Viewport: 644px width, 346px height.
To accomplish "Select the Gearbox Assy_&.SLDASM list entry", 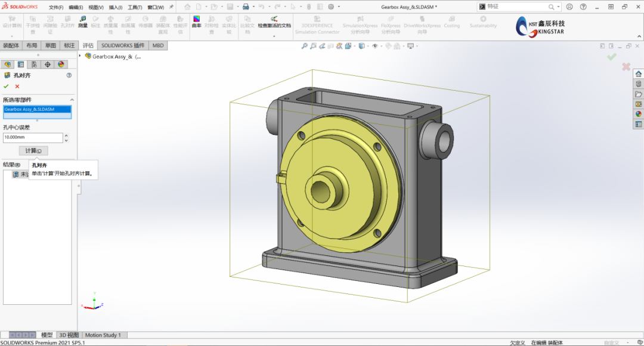I will pyautogui.click(x=38, y=110).
